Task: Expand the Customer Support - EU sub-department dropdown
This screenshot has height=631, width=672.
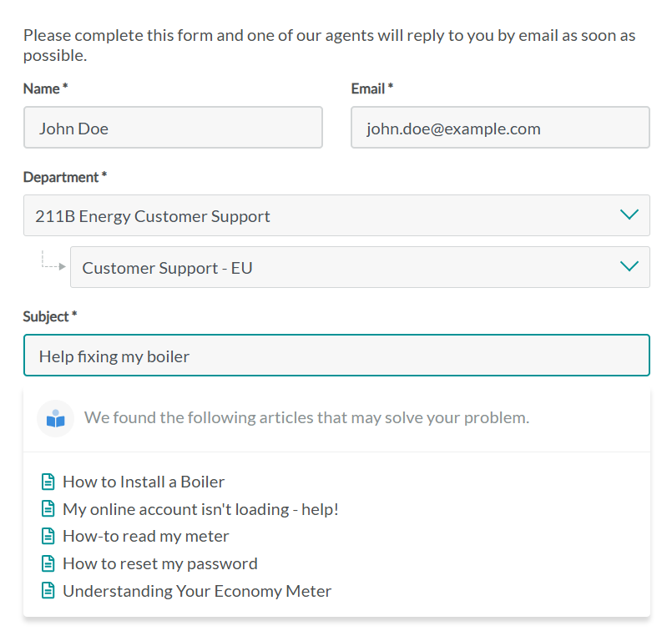Action: click(x=351, y=268)
